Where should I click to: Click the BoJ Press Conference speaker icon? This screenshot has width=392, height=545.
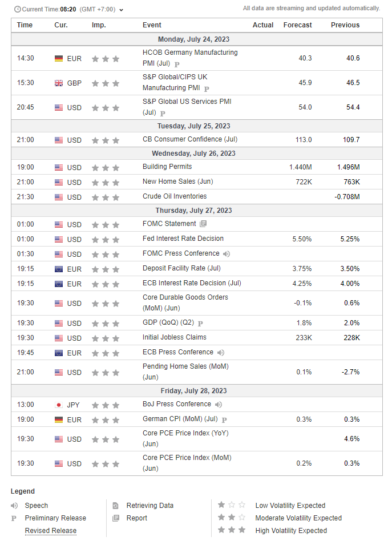[x=219, y=405]
